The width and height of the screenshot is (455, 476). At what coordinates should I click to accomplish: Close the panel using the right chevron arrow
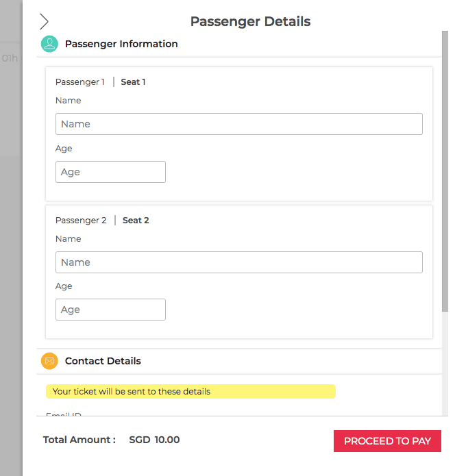(44, 21)
